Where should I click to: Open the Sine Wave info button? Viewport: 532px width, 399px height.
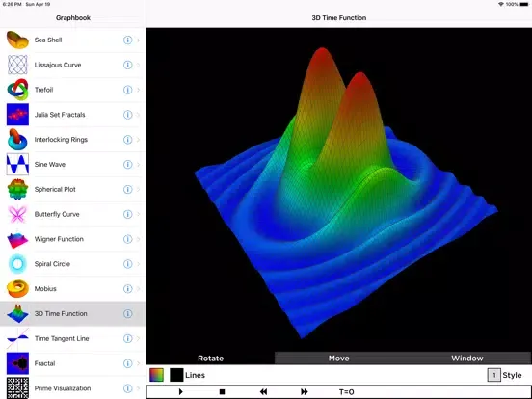[127, 164]
